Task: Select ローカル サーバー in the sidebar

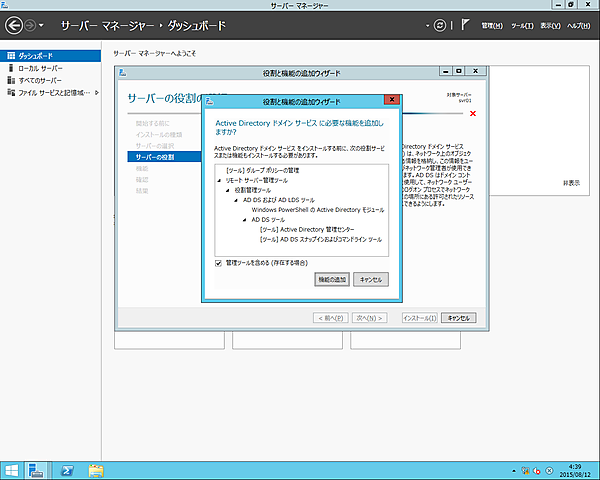Action: 50,68
